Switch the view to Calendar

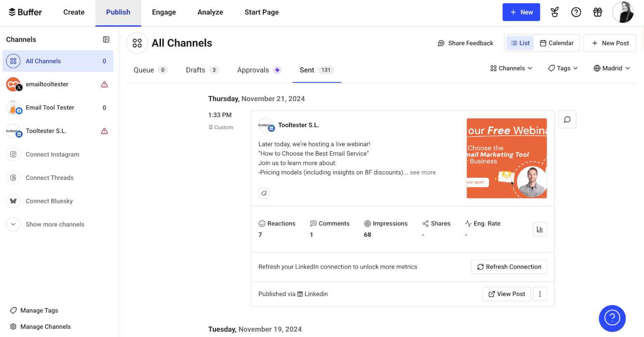point(557,42)
